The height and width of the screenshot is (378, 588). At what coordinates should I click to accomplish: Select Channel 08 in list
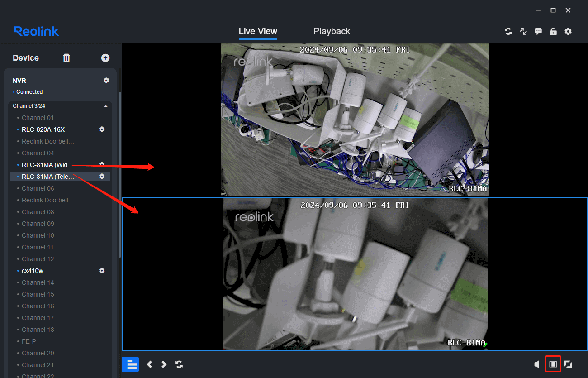point(38,212)
